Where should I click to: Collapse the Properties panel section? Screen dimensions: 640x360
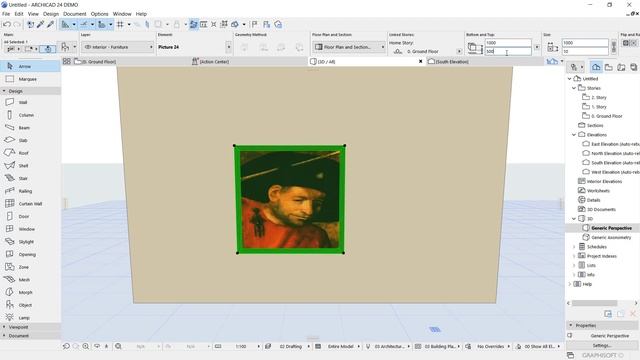(571, 325)
